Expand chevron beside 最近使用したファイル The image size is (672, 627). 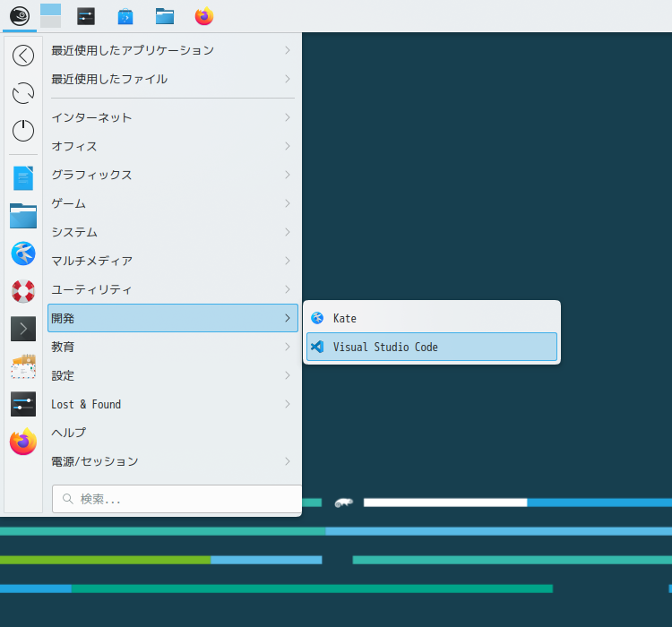pyautogui.click(x=287, y=80)
